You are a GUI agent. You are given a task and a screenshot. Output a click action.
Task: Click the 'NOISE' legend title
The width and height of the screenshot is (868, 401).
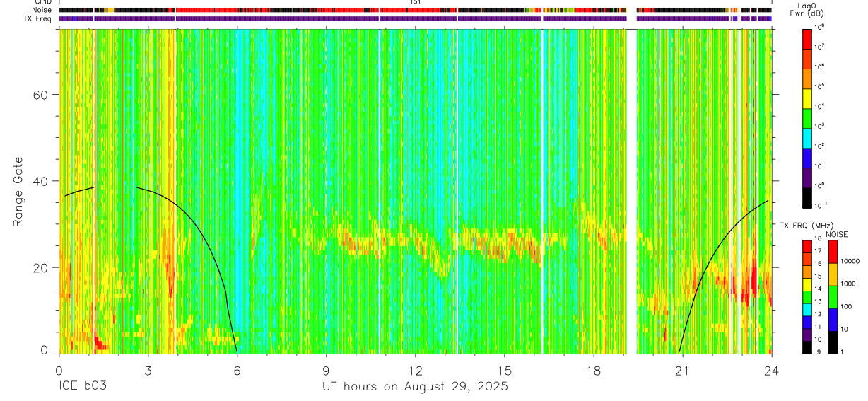pos(836,234)
